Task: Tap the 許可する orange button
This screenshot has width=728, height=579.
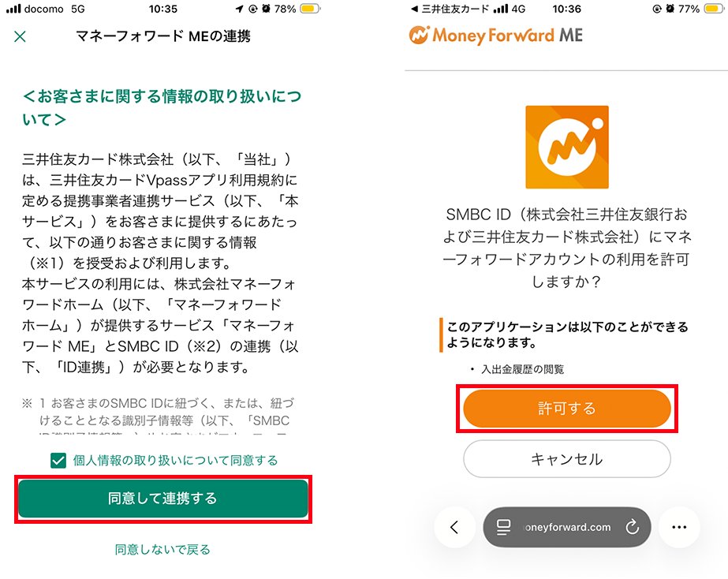Action: point(566,409)
